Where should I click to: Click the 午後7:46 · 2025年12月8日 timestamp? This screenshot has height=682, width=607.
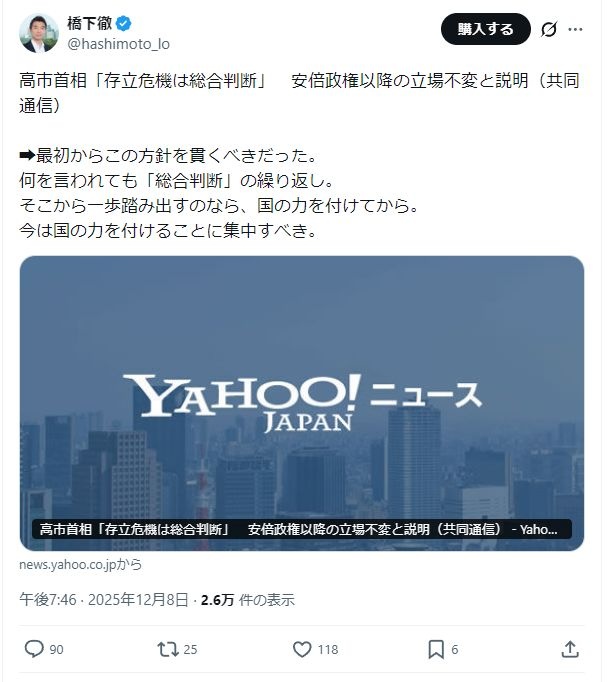coord(103,600)
